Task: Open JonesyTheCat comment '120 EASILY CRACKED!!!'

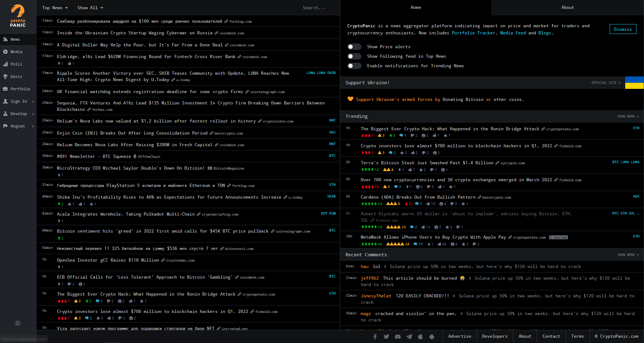Action: (x=422, y=296)
